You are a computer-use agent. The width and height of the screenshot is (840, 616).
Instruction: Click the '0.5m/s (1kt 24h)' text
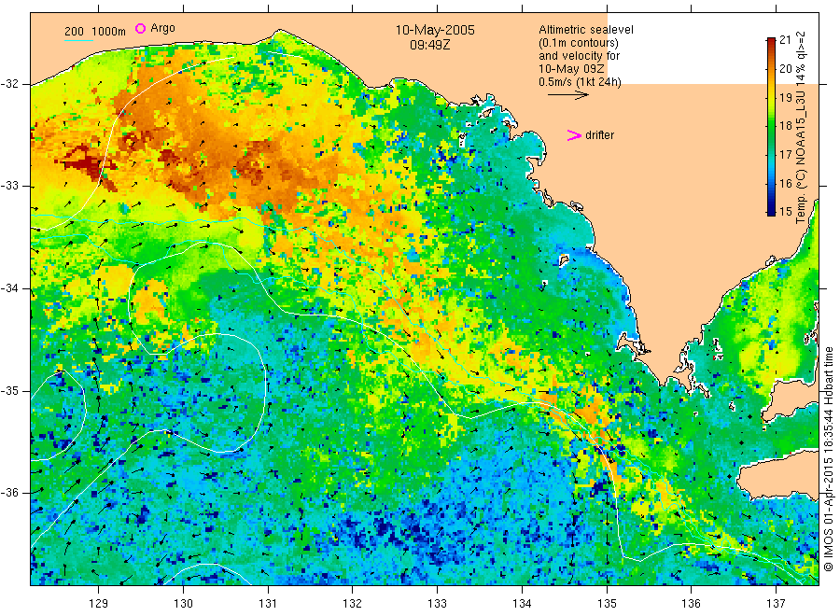point(581,82)
